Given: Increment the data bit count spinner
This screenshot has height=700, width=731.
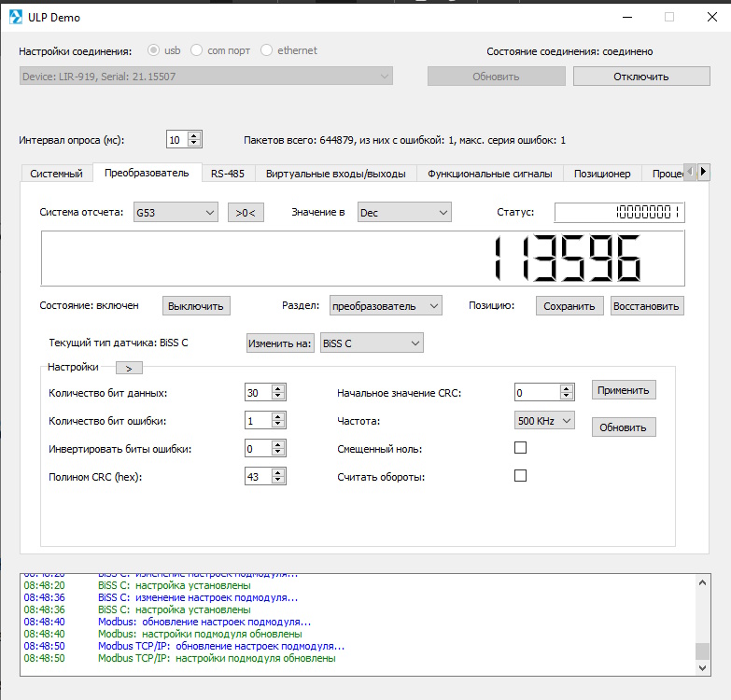Looking at the screenshot, I should click(278, 389).
